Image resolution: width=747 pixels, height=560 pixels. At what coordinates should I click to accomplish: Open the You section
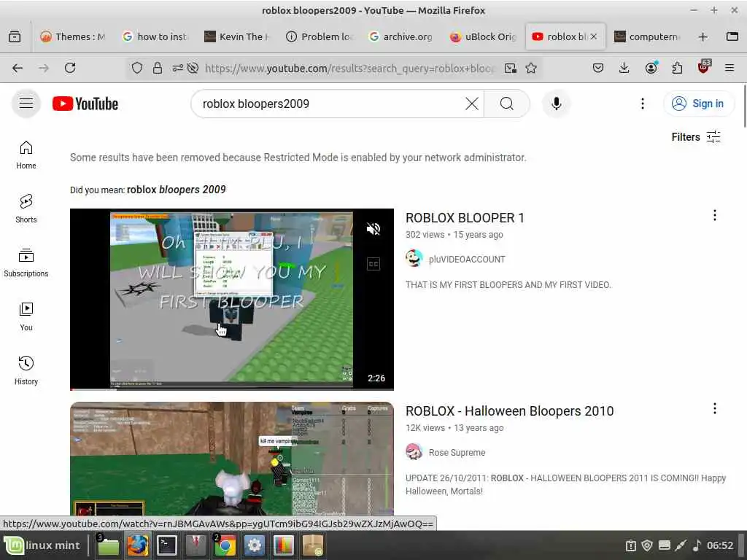(26, 316)
